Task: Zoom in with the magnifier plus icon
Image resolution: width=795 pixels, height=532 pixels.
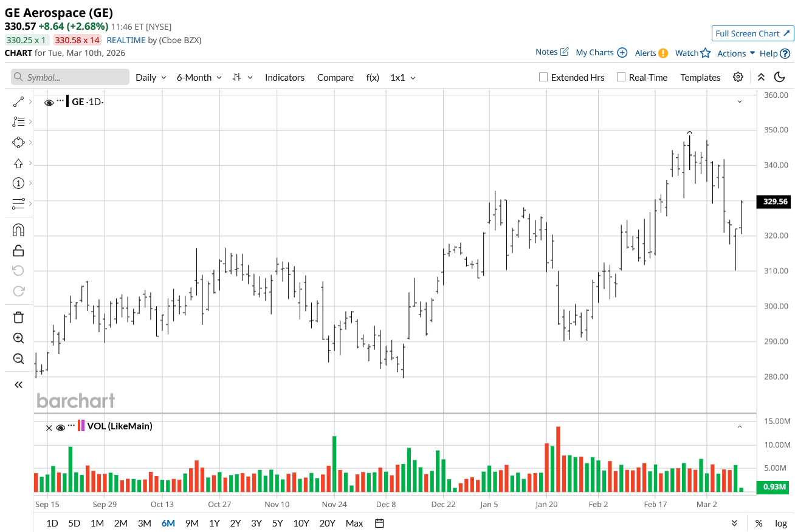Action: coord(18,338)
